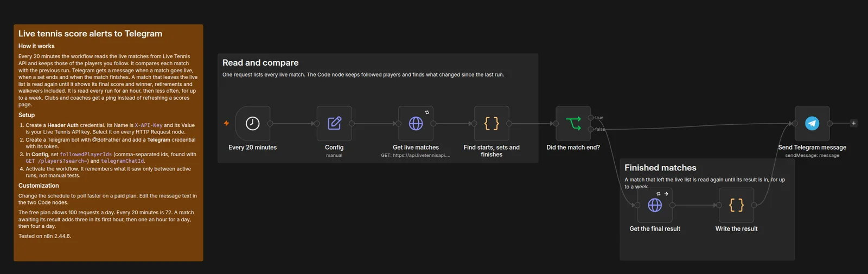Click the Every 20 minutes node label
Screen dimensions: 868x274
pyautogui.click(x=252, y=148)
